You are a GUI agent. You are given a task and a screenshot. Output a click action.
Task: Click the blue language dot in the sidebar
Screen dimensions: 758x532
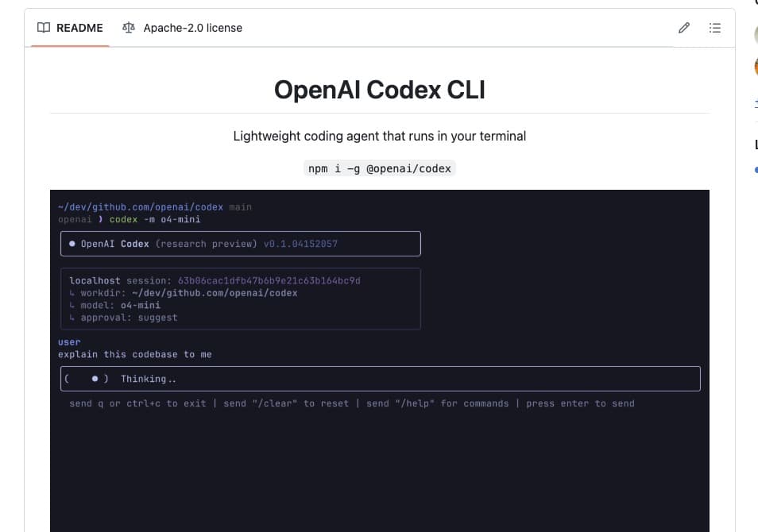(x=755, y=169)
